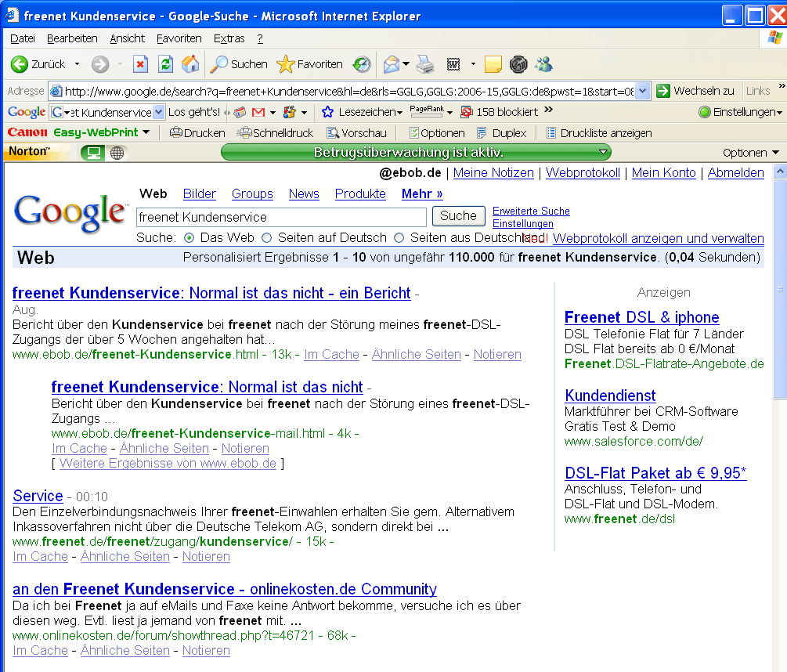
Task: Click the Google Suche button
Action: [x=458, y=216]
